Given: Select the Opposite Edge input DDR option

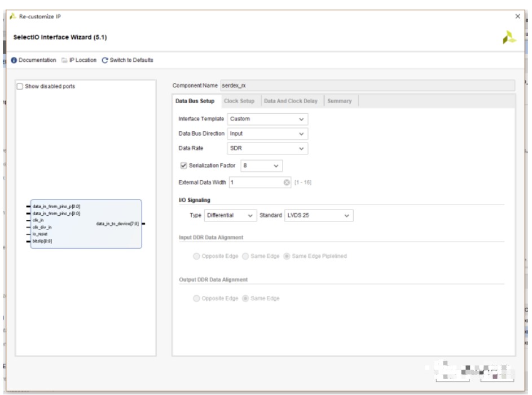Looking at the screenshot, I should point(196,256).
